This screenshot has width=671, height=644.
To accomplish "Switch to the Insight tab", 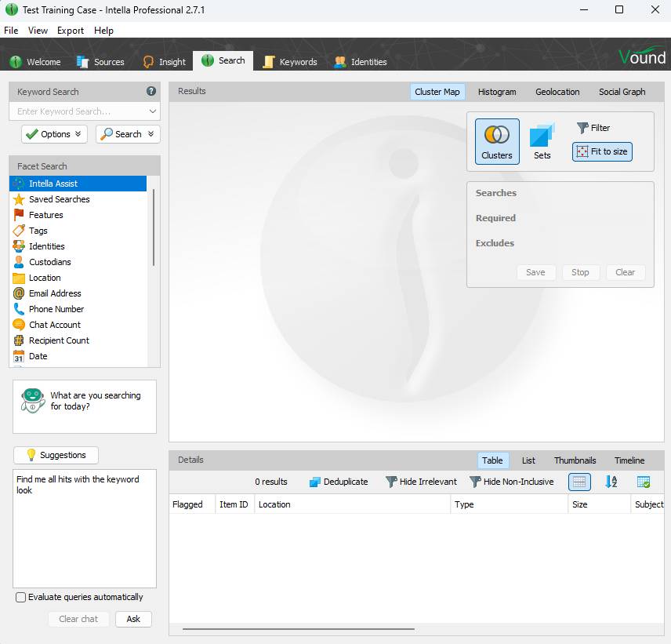I will tap(165, 62).
